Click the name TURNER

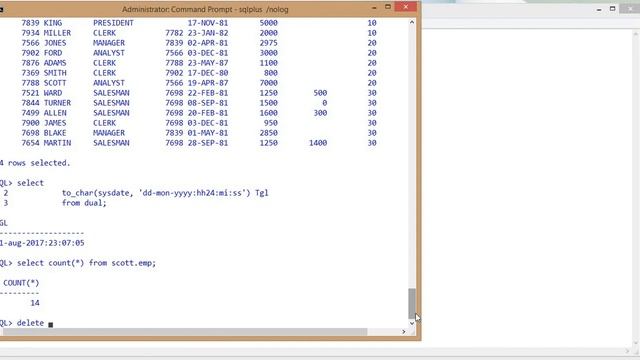(x=58, y=103)
